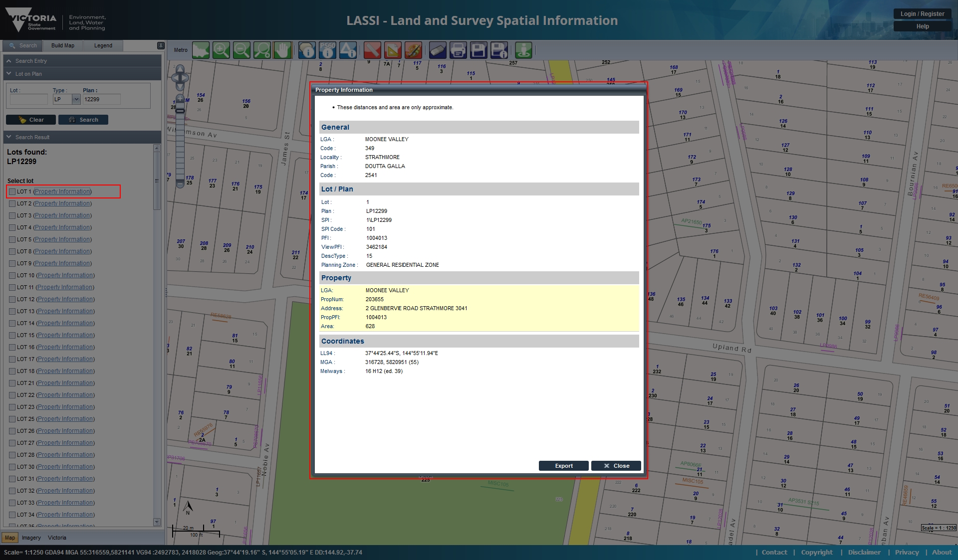Click the Lot number input field

[29, 99]
